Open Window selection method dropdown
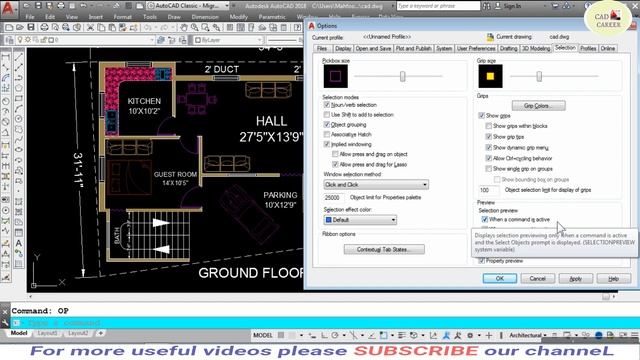 376,184
